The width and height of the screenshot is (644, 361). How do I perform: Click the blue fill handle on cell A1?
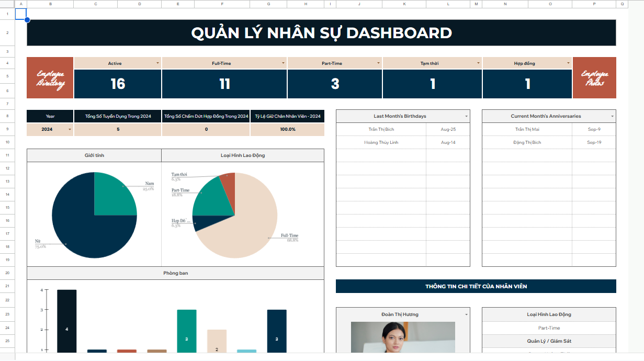pyautogui.click(x=27, y=20)
